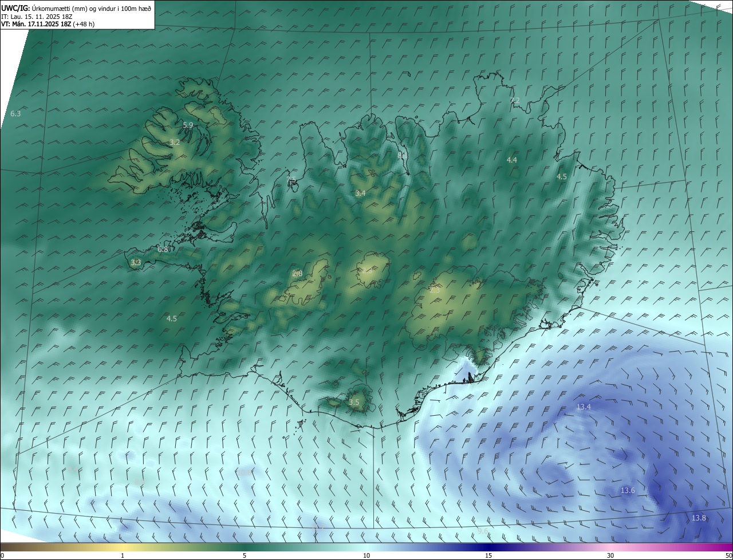This screenshot has width=733, height=560.
Task: Click the 3.3 value label
Action: pyautogui.click(x=136, y=262)
